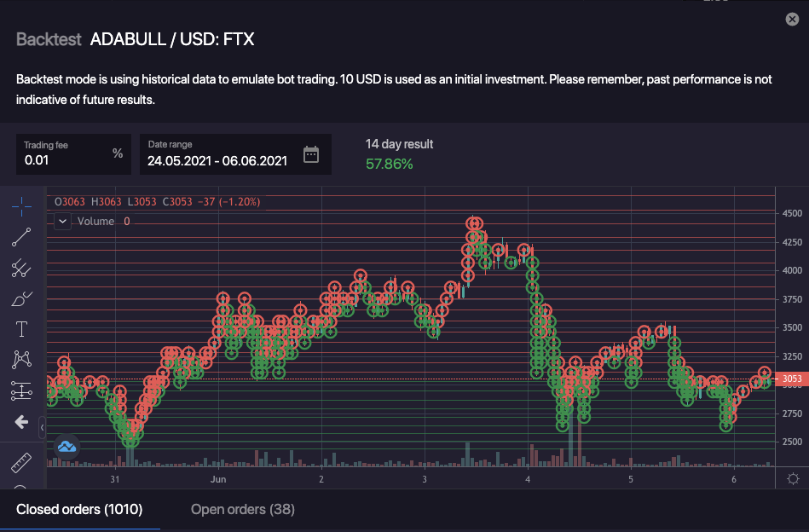809x532 pixels.
Task: Select the pitchfork drawing tool
Action: click(22, 269)
